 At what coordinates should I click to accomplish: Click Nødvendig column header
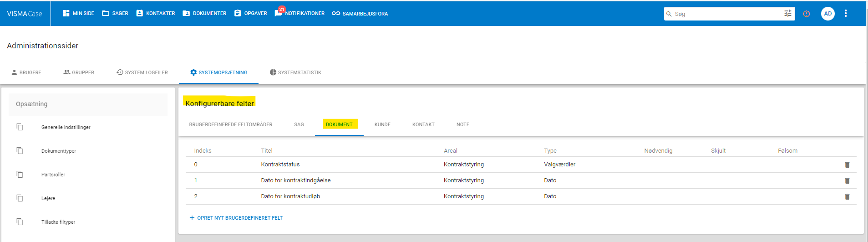658,151
